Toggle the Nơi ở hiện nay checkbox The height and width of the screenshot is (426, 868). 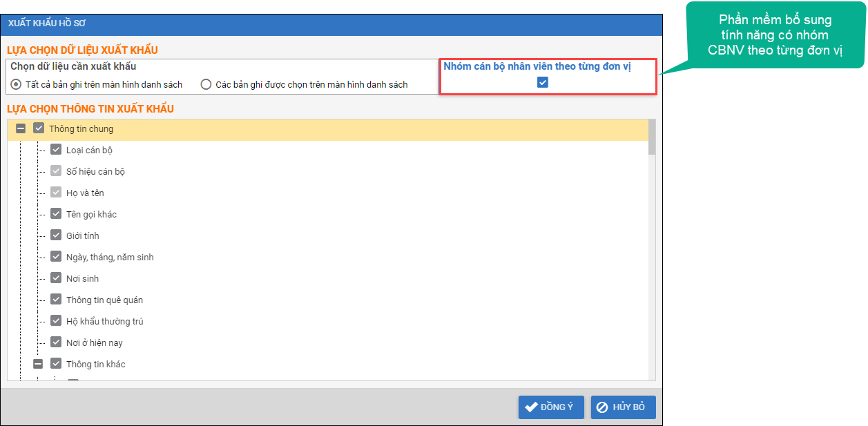click(56, 342)
